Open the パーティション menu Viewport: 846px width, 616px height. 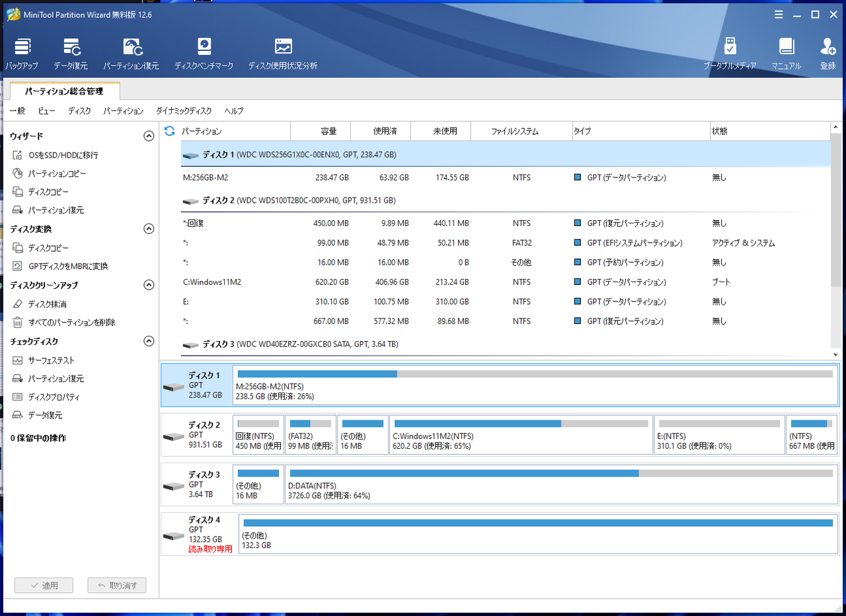[x=123, y=111]
